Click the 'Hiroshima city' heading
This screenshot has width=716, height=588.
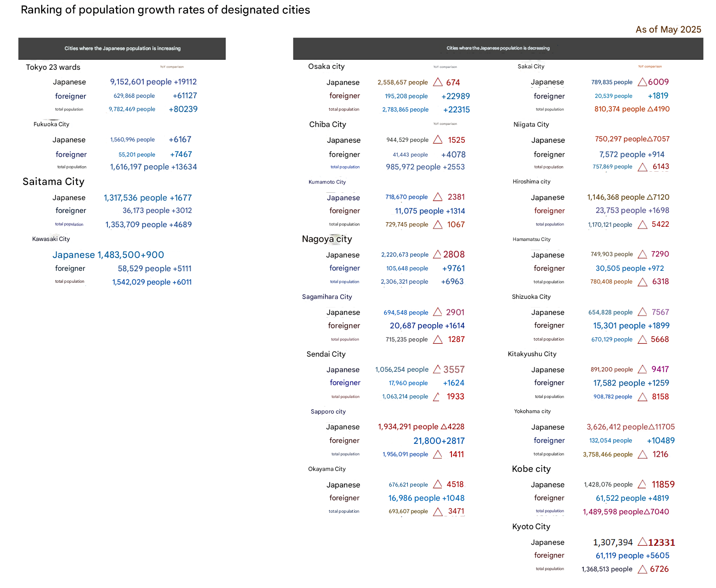tap(531, 182)
